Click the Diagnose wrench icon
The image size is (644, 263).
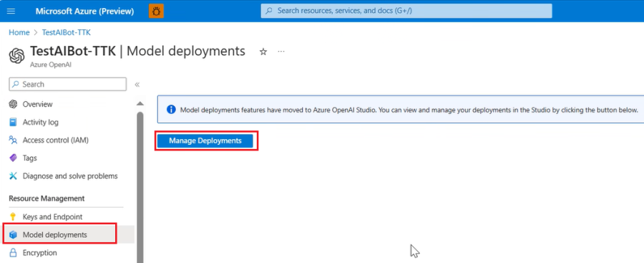click(x=13, y=176)
